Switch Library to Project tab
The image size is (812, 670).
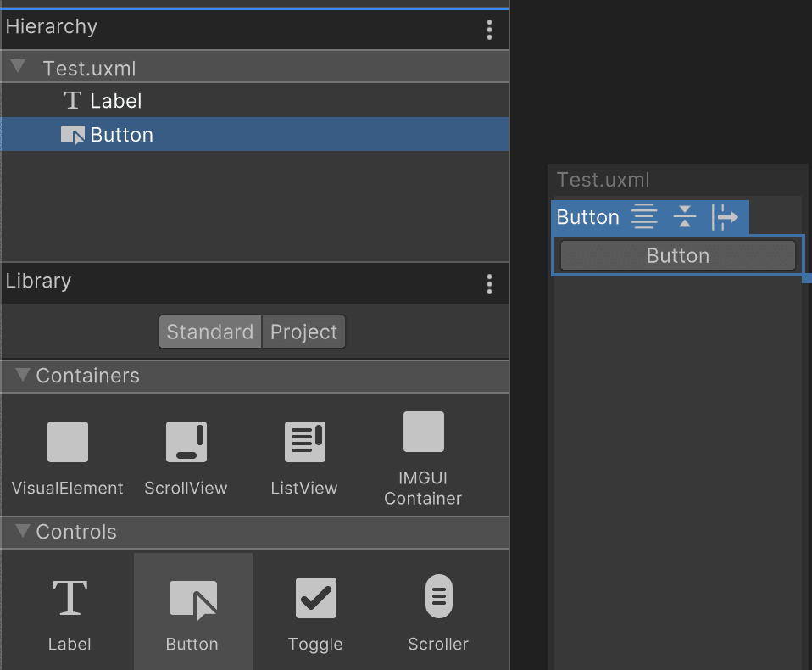(x=303, y=332)
